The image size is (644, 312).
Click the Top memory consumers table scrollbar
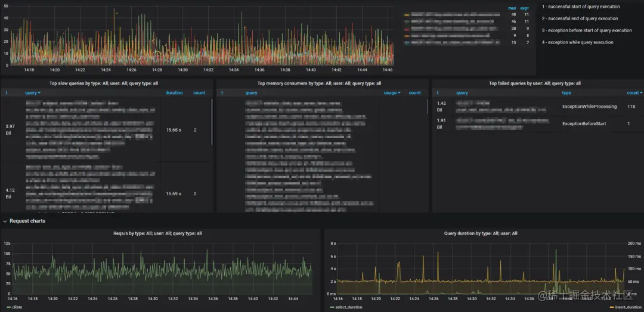tap(428, 106)
